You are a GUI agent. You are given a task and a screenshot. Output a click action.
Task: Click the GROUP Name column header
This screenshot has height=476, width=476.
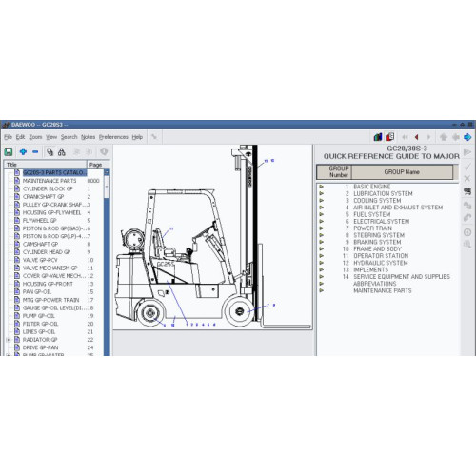point(402,171)
